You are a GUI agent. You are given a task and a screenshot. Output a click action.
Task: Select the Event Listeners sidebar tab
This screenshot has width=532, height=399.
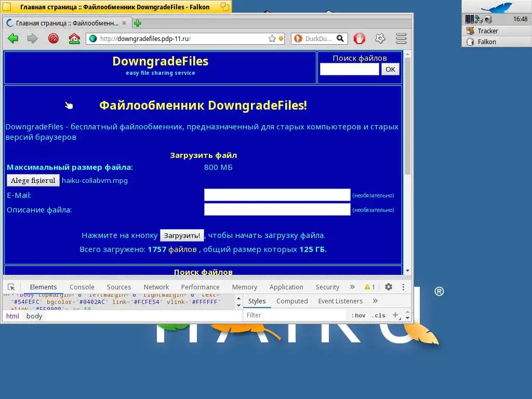[340, 301]
